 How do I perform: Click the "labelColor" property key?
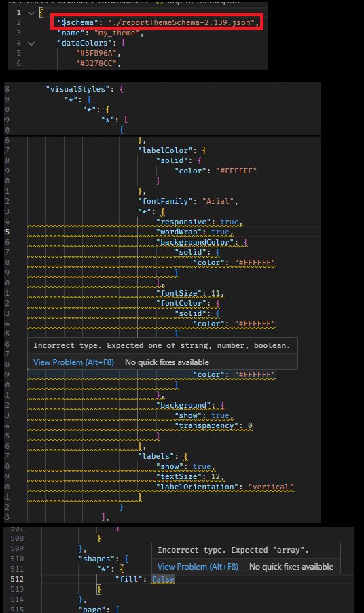pos(165,150)
